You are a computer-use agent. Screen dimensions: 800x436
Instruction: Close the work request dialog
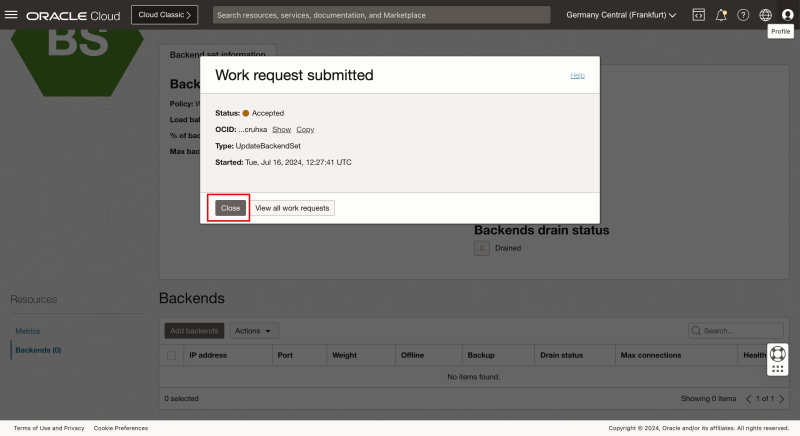coord(230,208)
